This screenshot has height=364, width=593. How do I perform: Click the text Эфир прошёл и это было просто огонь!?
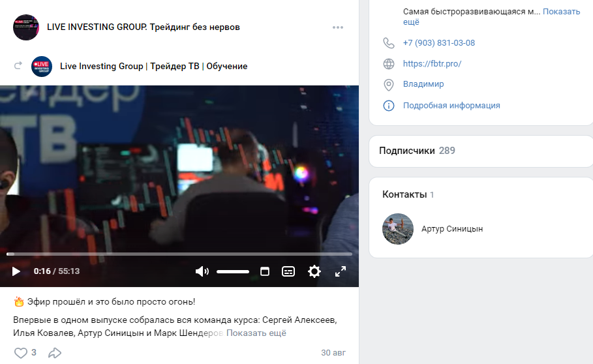click(x=111, y=301)
